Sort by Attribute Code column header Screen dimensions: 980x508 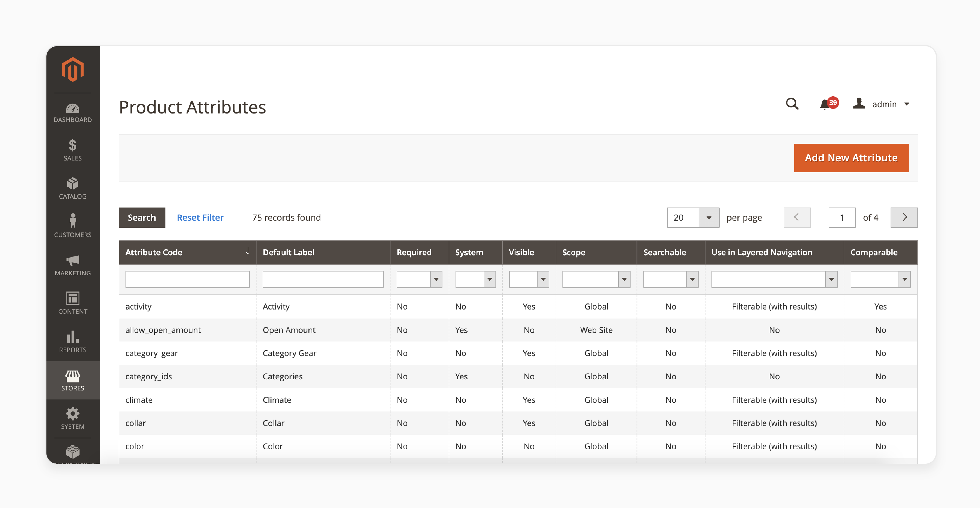[x=188, y=252]
